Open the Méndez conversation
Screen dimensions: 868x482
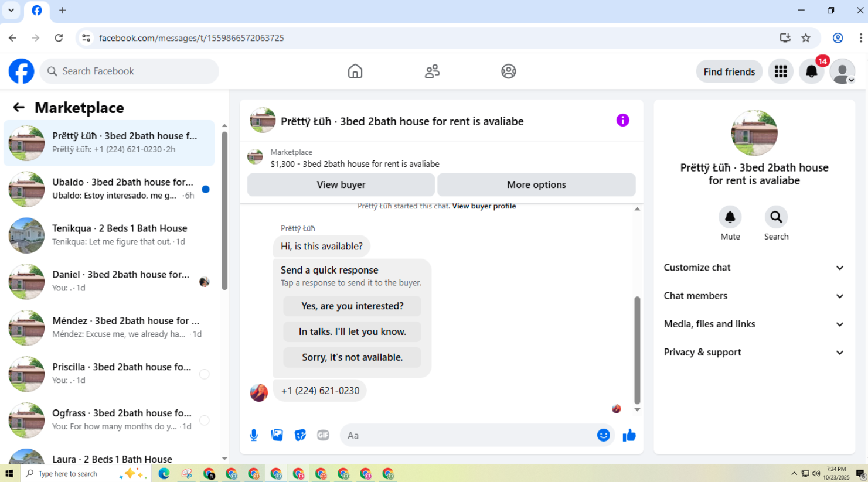pos(109,328)
